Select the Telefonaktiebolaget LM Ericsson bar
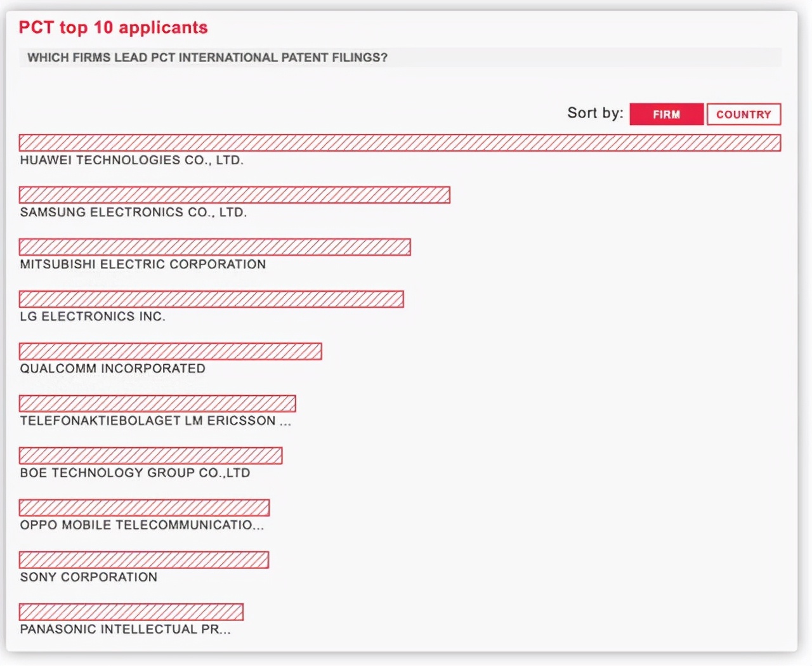This screenshot has width=812, height=666. pos(159,403)
